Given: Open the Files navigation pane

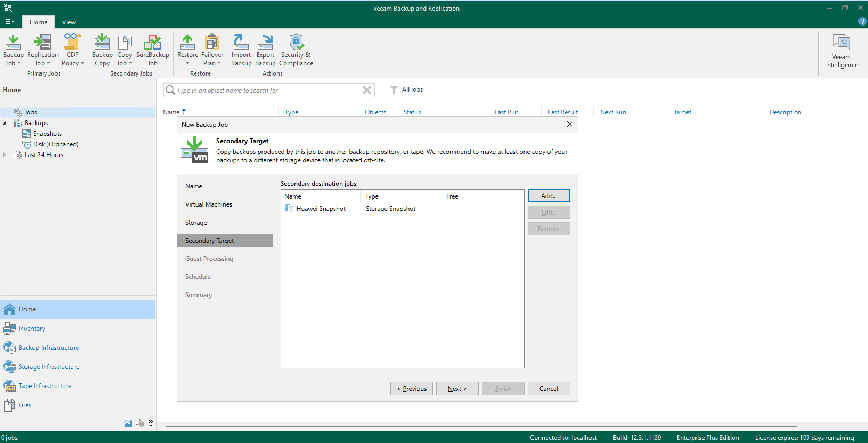Looking at the screenshot, I should click(78, 405).
